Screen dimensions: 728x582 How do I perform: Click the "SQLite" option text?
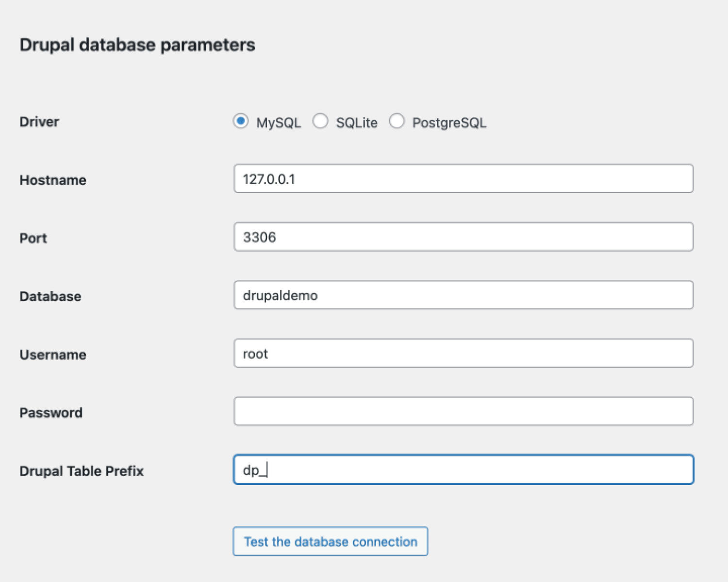[357, 123]
